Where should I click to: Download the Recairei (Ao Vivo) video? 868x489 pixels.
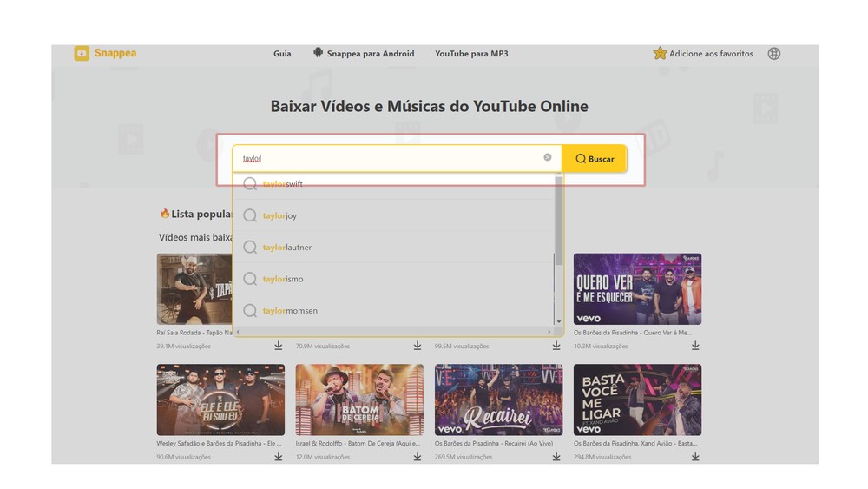click(x=556, y=456)
